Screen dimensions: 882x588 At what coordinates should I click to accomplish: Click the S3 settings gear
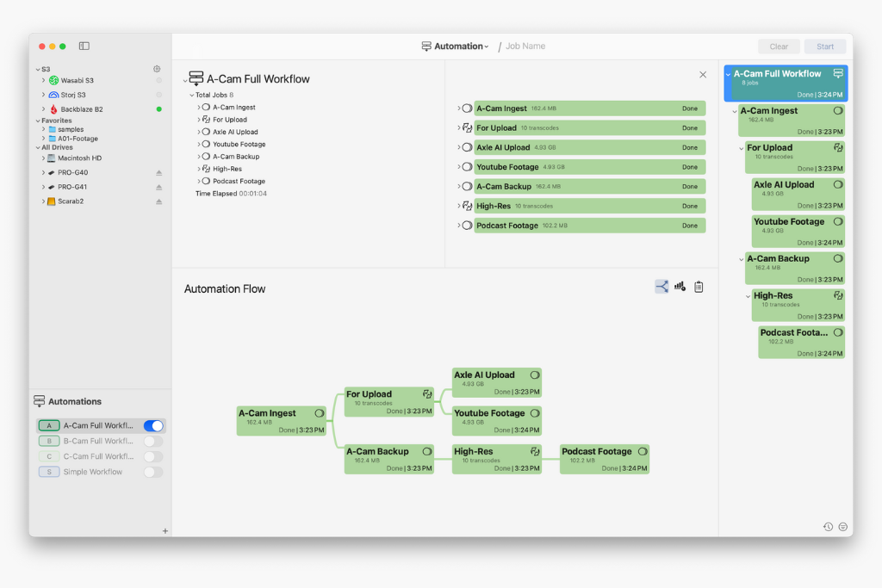[156, 69]
